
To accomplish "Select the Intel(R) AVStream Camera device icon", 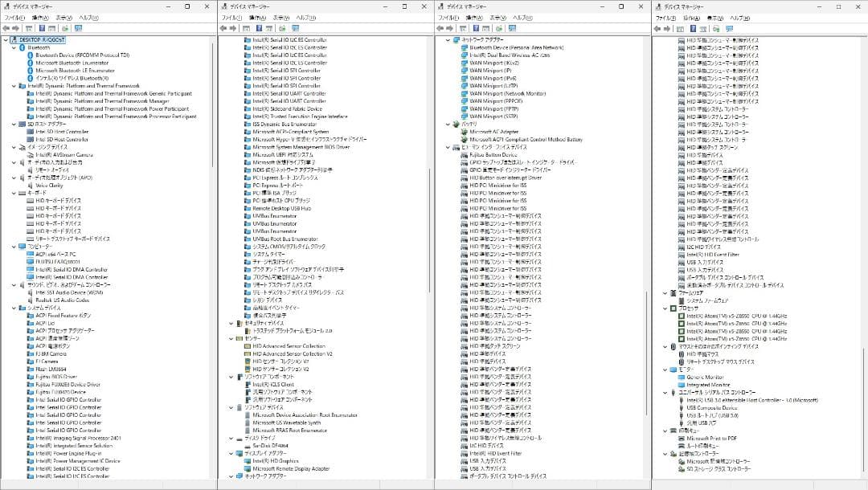I will coord(31,154).
